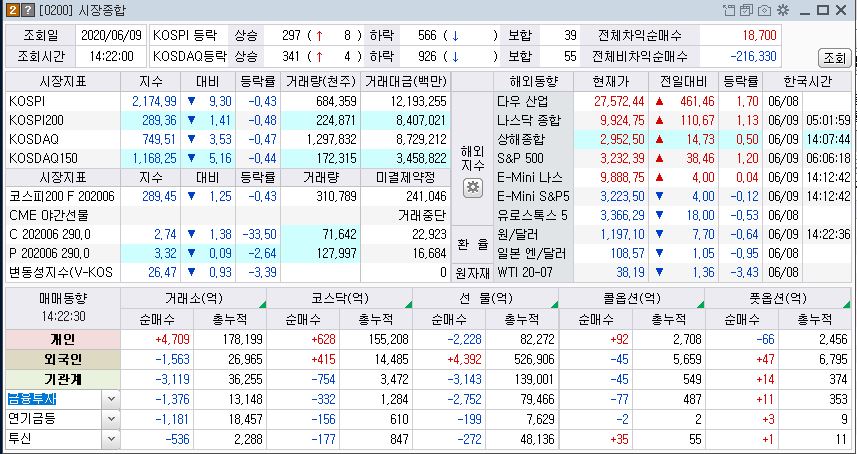Toggle the 코스닥(억) column header
The width and height of the screenshot is (857, 454).
[339, 299]
